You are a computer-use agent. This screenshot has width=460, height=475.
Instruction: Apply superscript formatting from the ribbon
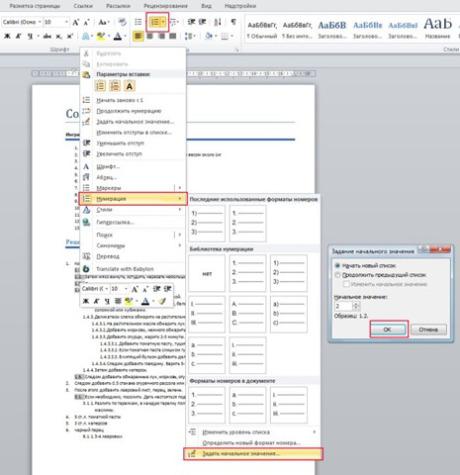pyautogui.click(x=70, y=36)
